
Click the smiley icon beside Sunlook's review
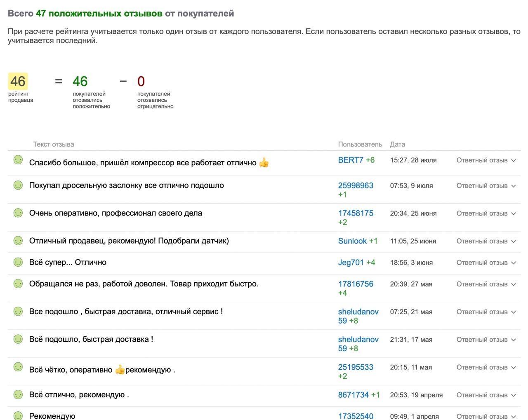pyautogui.click(x=18, y=240)
